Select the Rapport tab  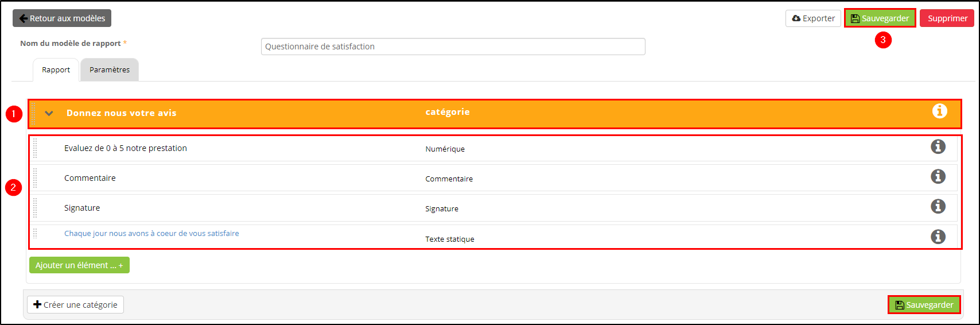point(56,69)
